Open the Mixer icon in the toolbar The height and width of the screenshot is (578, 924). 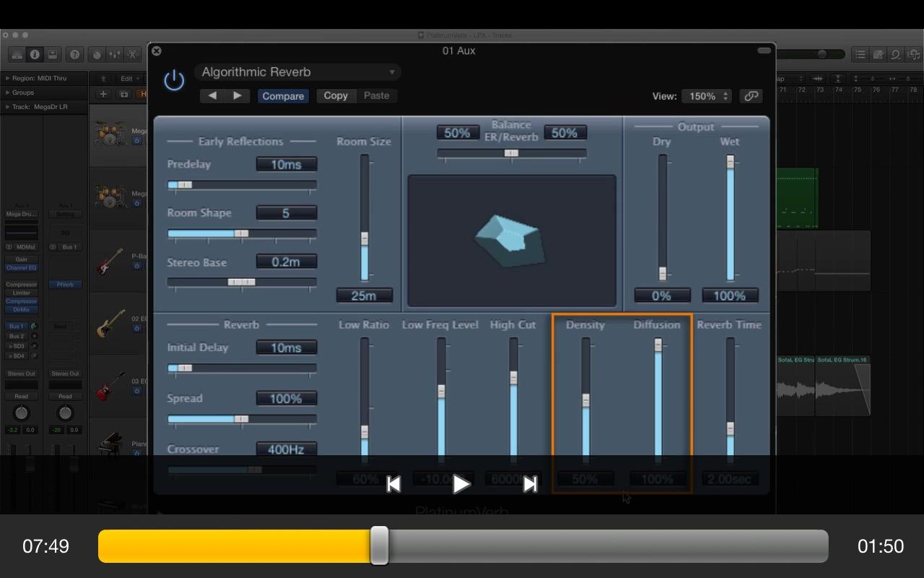[x=115, y=55]
